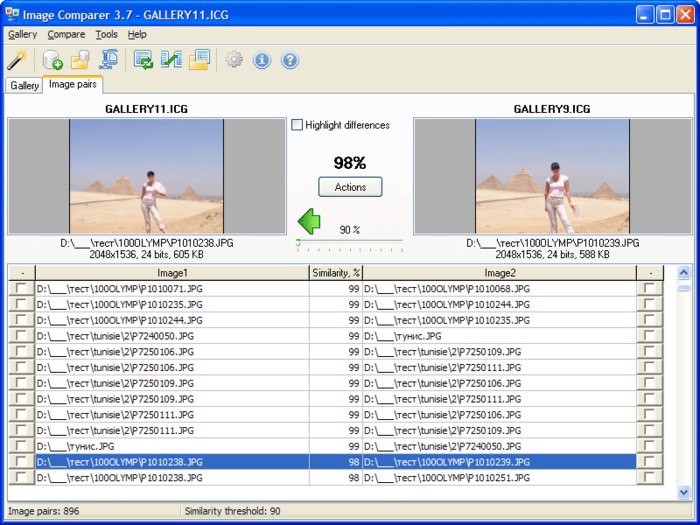Screen dimensions: 700x525
Task: Click the compare two galleries icon
Action: [171, 60]
